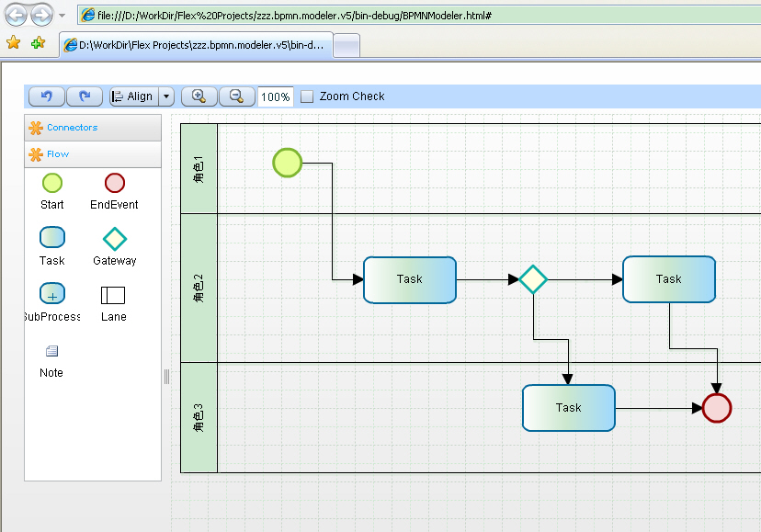761x532 pixels.
Task: Click the Redo arrow button
Action: click(85, 96)
